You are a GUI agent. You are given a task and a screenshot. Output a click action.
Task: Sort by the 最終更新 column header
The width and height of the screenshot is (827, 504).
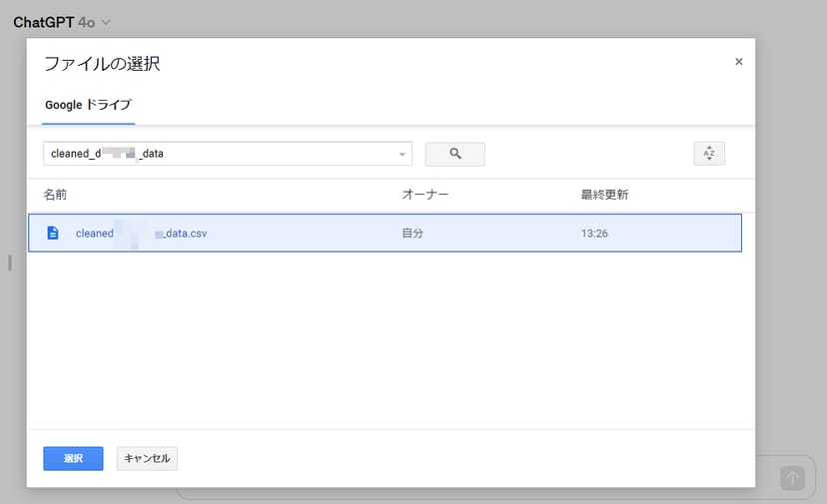(x=604, y=195)
